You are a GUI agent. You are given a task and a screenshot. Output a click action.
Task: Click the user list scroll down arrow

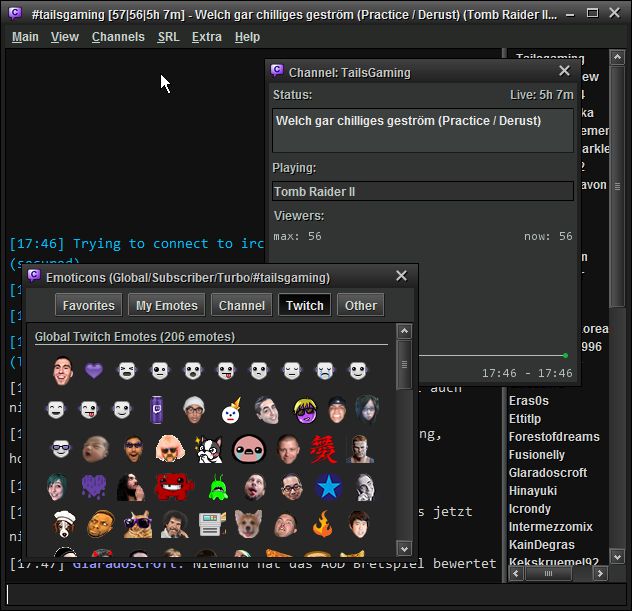pyautogui.click(x=617, y=557)
